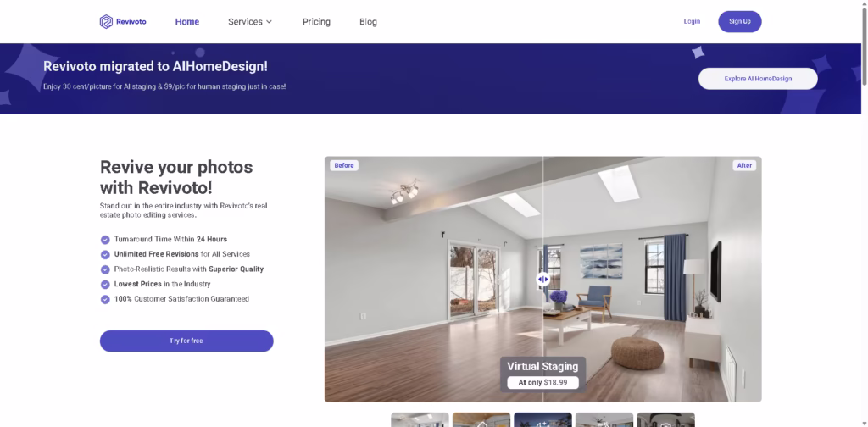Click the Revivoto hexagon logo icon
Viewport: 868px width, 427px height.
point(106,22)
